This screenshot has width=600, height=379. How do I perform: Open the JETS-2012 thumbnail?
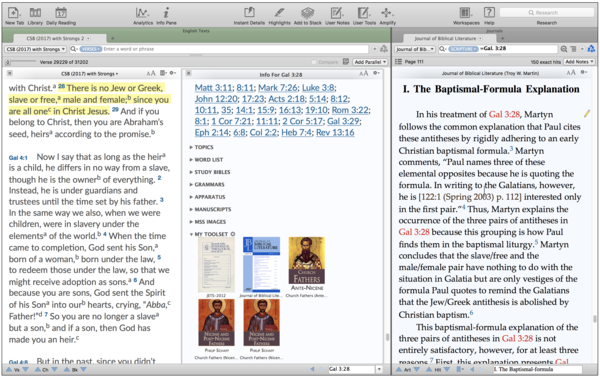coord(217,265)
